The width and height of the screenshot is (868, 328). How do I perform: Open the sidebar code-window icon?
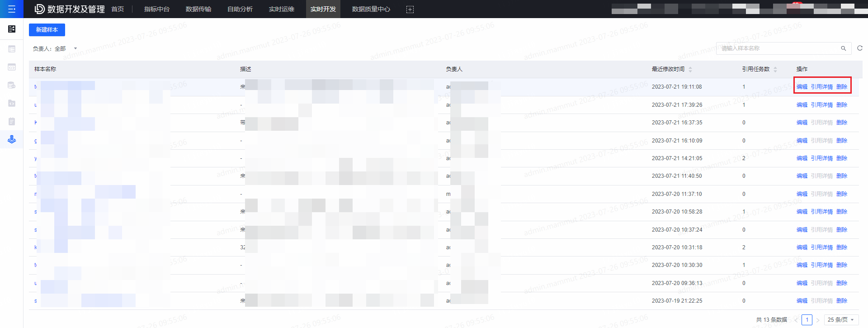click(x=12, y=67)
